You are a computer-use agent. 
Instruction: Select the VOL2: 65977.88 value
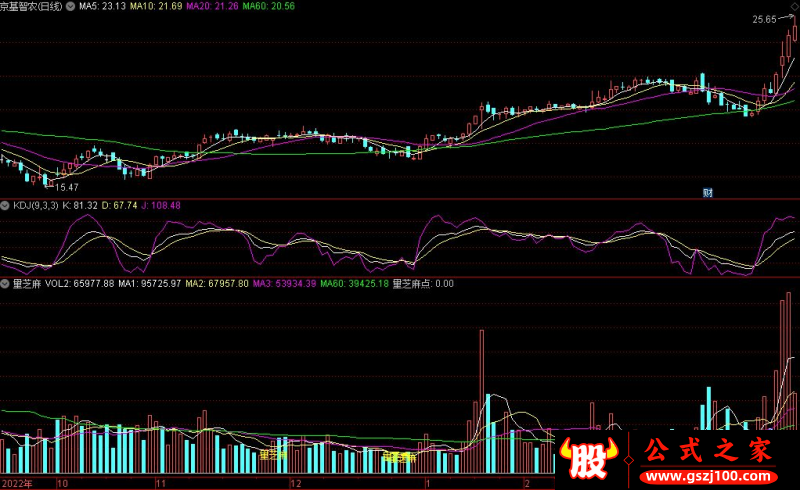(x=80, y=284)
